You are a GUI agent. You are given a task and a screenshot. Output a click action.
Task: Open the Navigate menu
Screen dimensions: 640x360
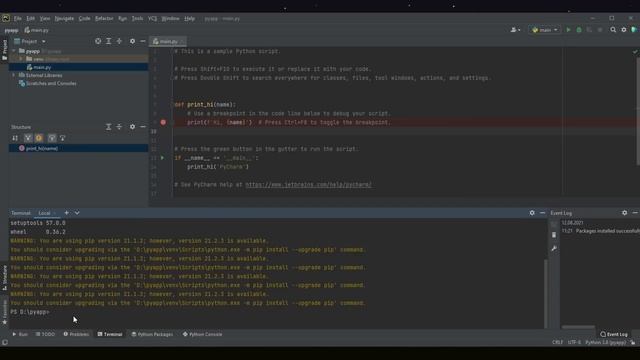(x=64, y=18)
